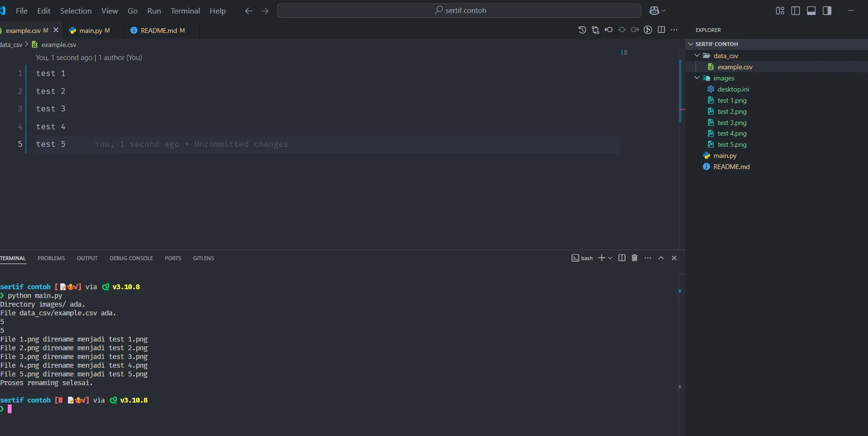This screenshot has height=436, width=868.
Task: Switch to the OUTPUT panel tab
Action: (87, 258)
